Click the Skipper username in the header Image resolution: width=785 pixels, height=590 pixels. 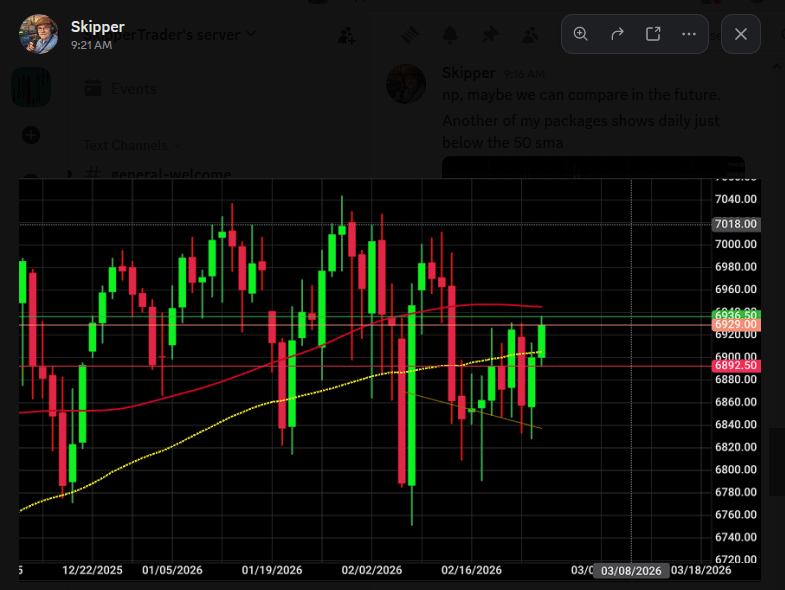(97, 26)
